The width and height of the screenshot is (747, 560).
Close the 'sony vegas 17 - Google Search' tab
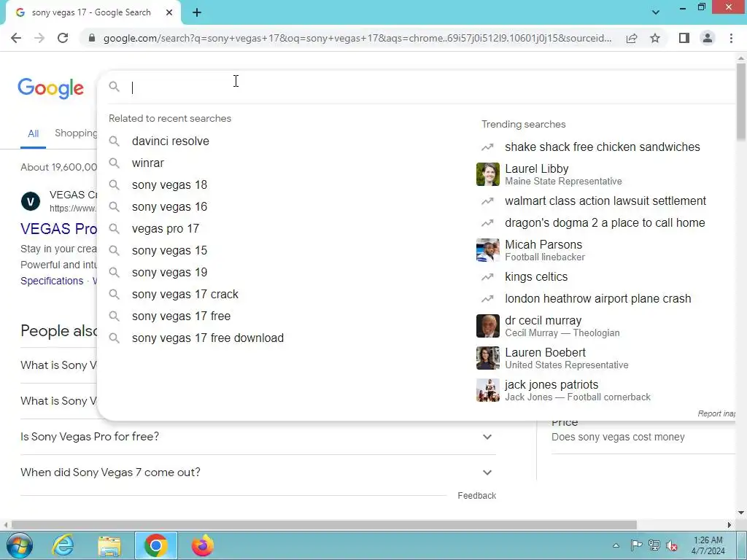(x=169, y=12)
